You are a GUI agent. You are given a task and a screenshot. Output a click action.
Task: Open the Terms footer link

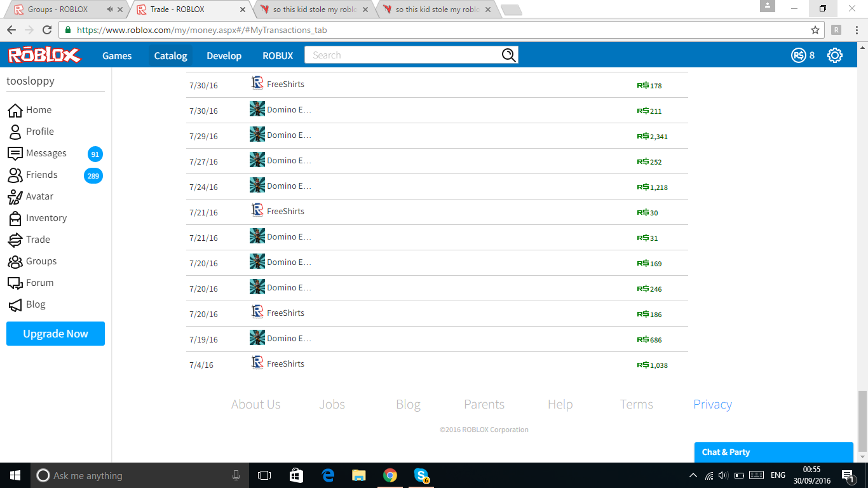click(x=637, y=404)
